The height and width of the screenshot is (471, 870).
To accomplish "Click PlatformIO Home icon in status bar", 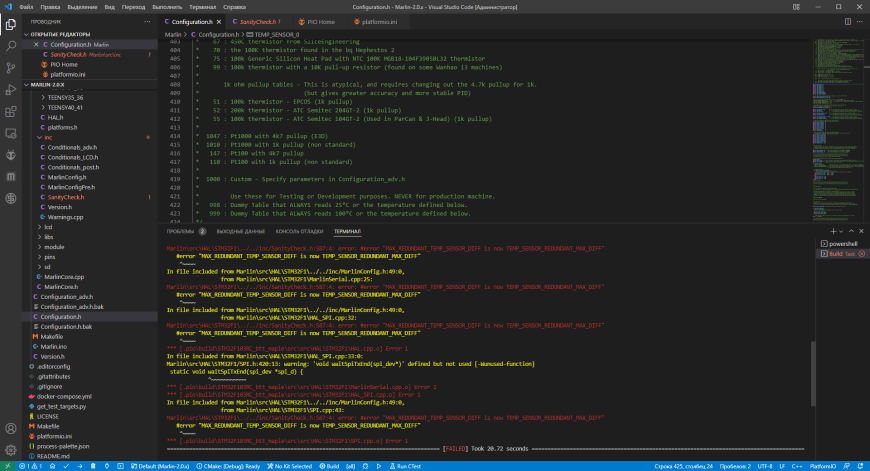I will (52, 466).
